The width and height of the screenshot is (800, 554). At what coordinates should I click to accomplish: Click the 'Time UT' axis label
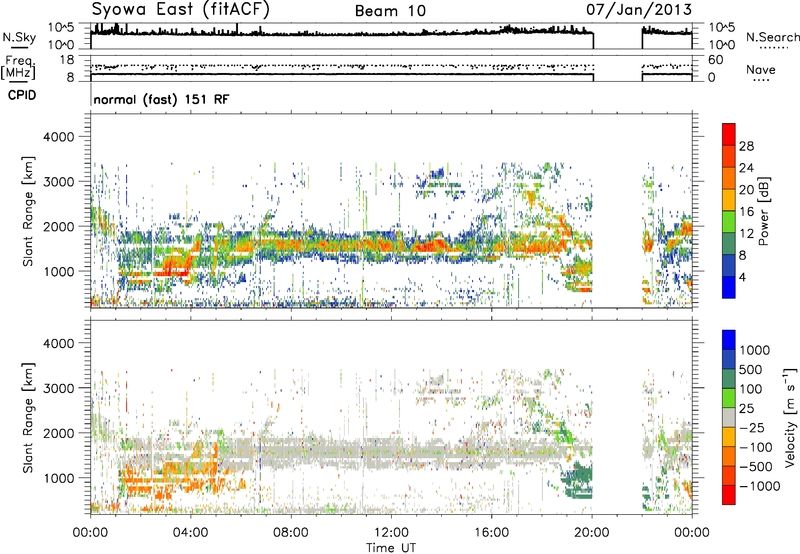(391, 548)
